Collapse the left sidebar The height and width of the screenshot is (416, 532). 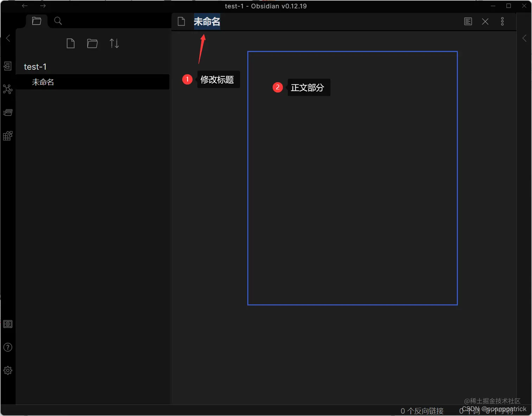pyautogui.click(x=8, y=38)
